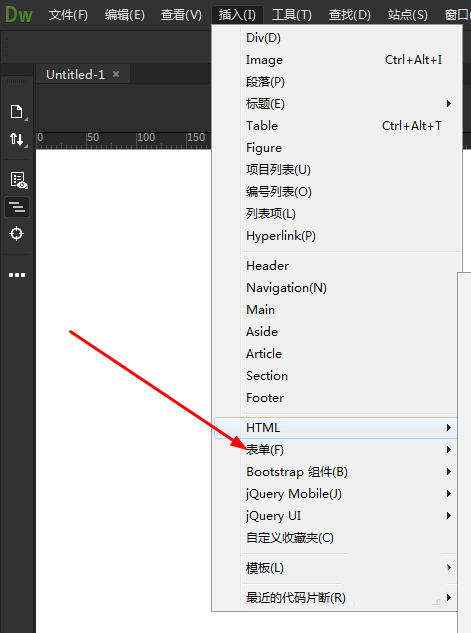Open the 文件(F) menu

[68, 15]
